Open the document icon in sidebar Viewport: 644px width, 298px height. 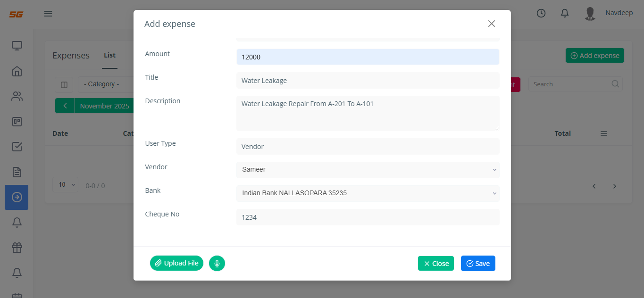click(17, 172)
